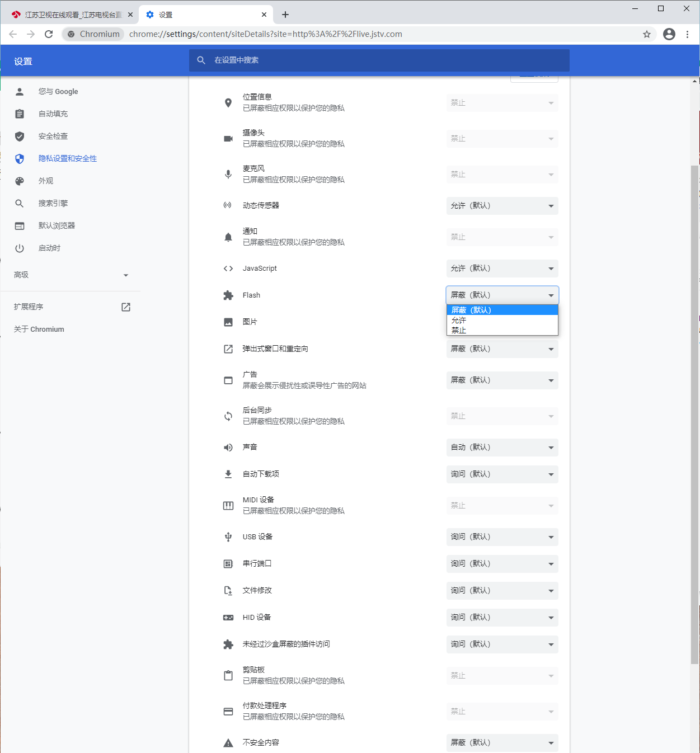Focus the 在设置中搜索 search field
700x753 pixels.
[x=379, y=60]
